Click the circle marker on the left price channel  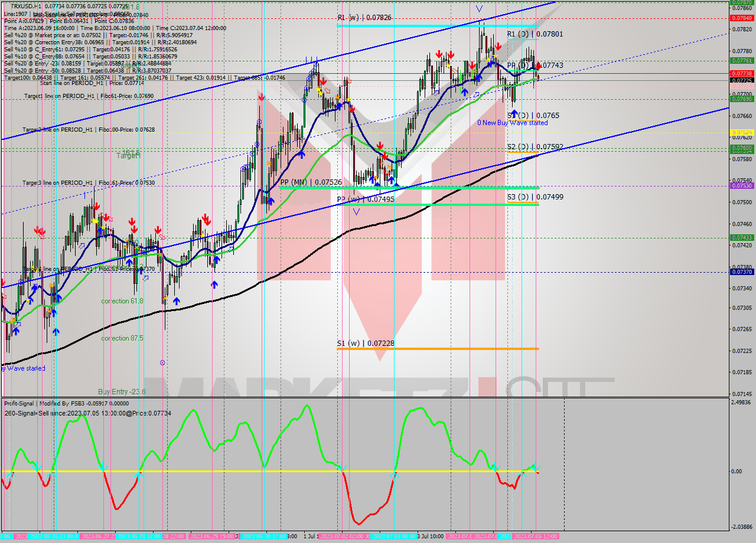point(258,120)
